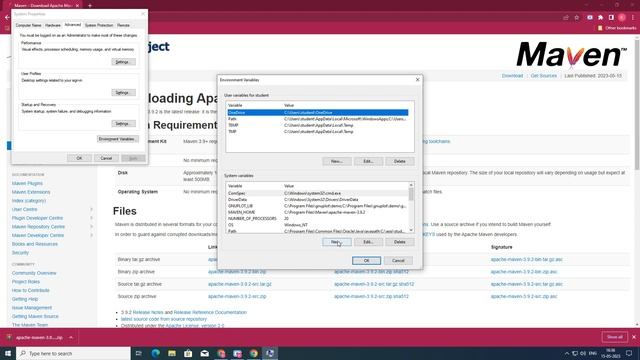Open Task View on the taskbar
Viewport: 640px width, 360px height.
139,353
